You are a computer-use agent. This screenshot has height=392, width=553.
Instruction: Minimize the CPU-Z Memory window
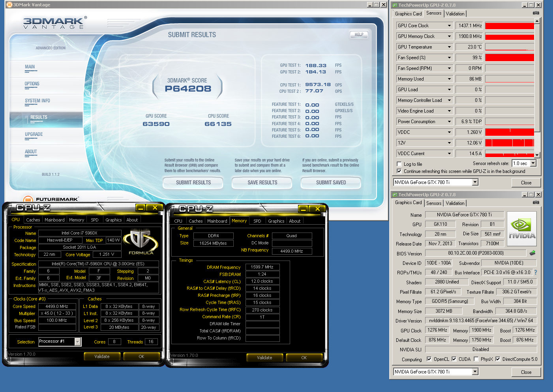click(303, 209)
